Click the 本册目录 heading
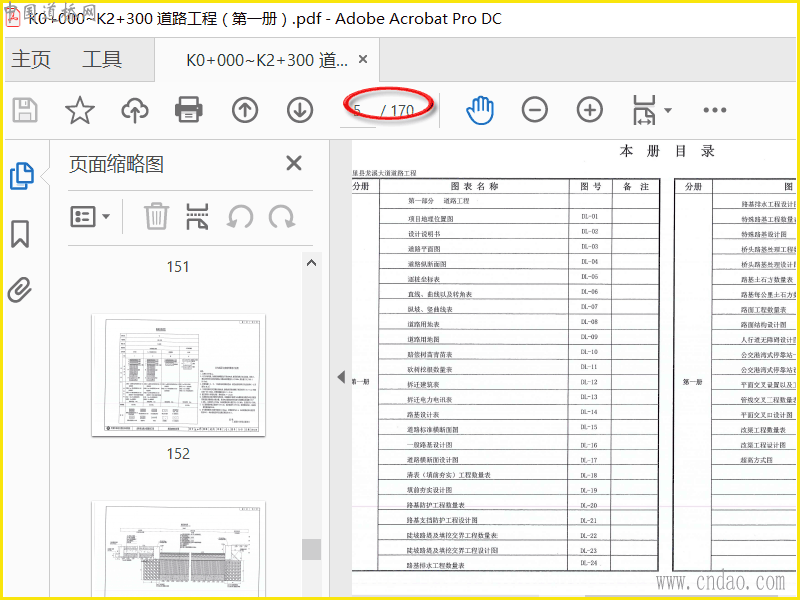 pyautogui.click(x=667, y=151)
